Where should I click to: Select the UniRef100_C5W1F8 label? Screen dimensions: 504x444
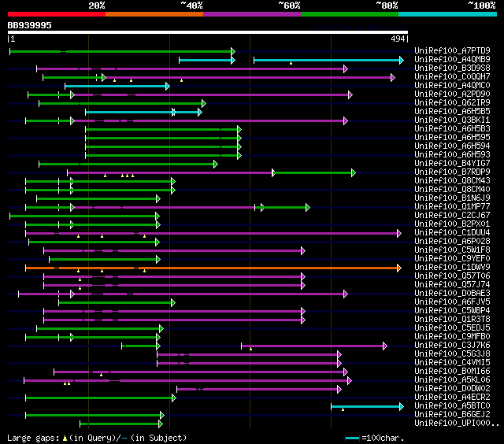click(x=452, y=250)
